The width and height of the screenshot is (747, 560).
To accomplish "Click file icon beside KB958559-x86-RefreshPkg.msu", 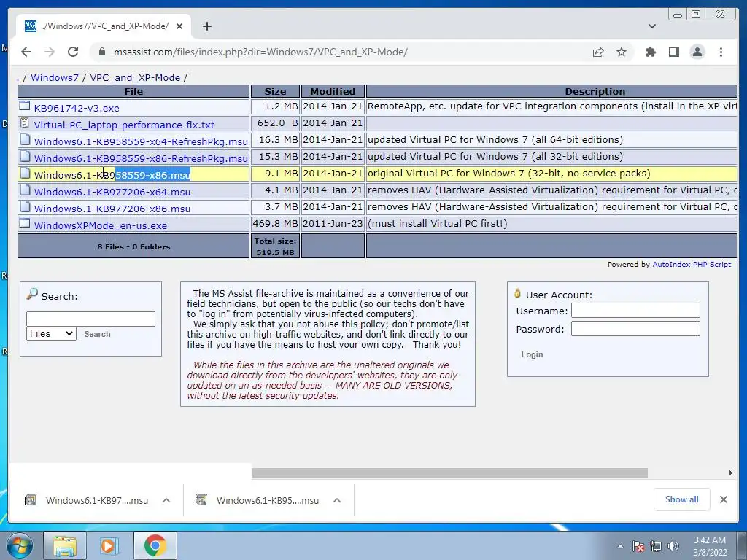I will coord(26,156).
